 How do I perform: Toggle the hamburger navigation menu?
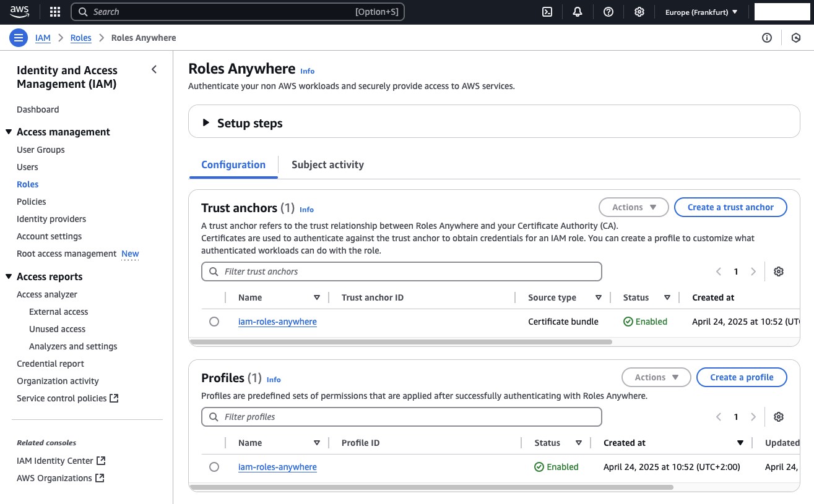19,38
